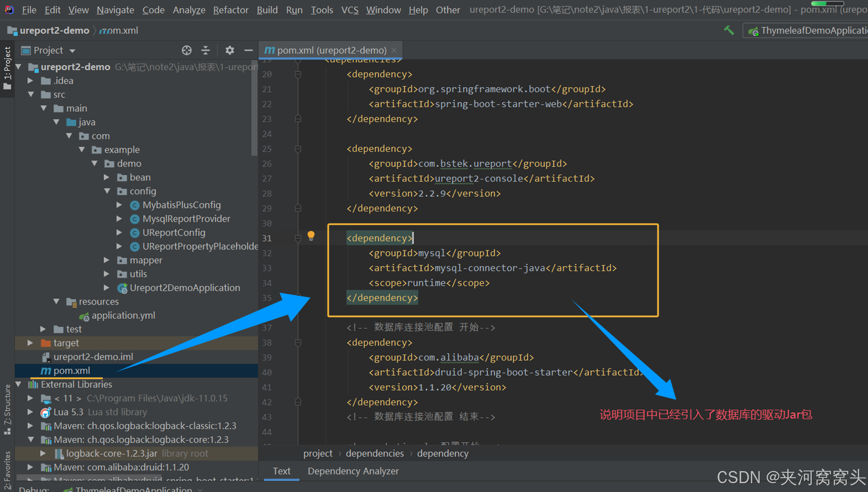Open the Favorites tool window sidebar button
The height and width of the screenshot is (492, 868).
coord(7,470)
